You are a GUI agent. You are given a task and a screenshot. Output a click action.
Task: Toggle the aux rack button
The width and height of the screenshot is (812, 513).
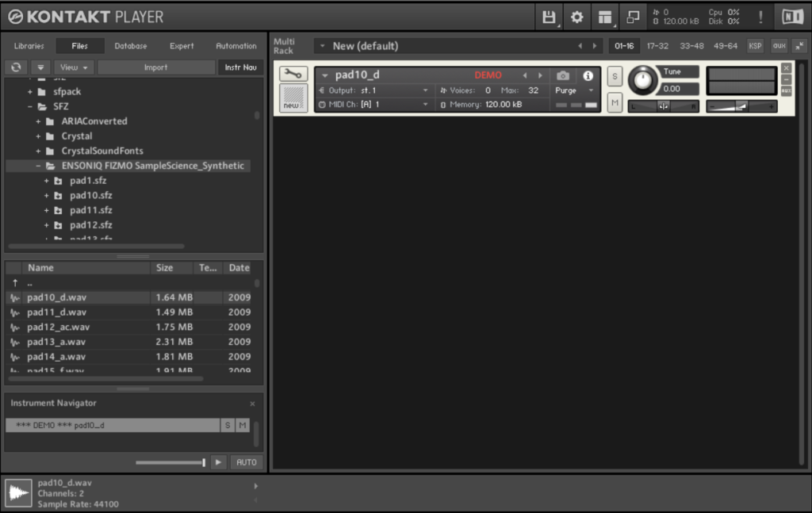(x=779, y=46)
